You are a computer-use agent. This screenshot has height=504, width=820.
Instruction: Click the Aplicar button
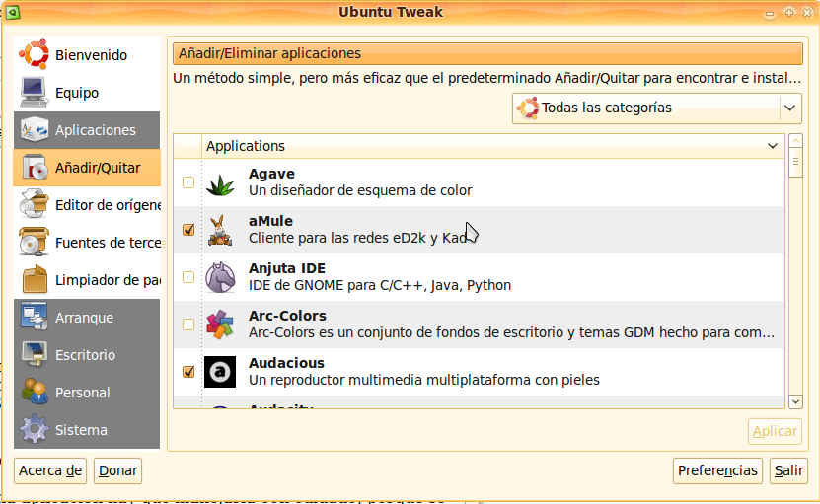(775, 431)
